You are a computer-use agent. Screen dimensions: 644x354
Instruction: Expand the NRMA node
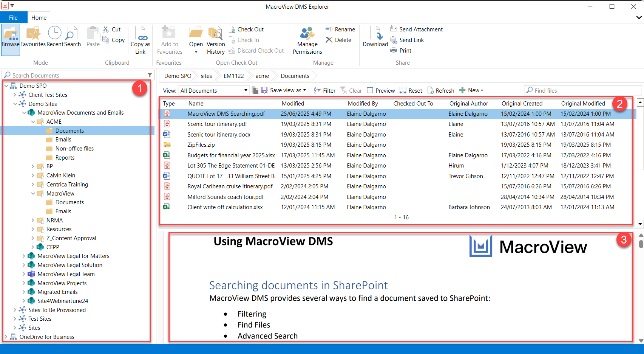[33, 220]
